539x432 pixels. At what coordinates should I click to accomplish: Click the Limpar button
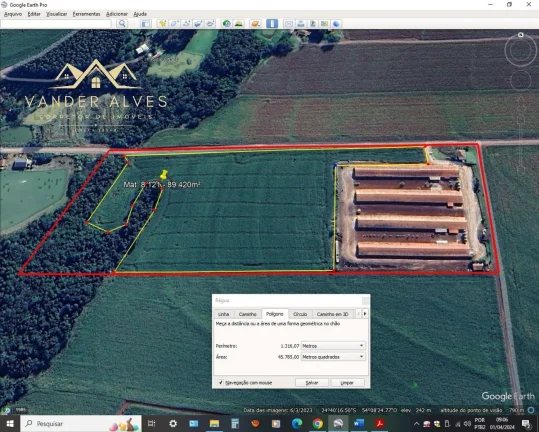[x=347, y=383]
